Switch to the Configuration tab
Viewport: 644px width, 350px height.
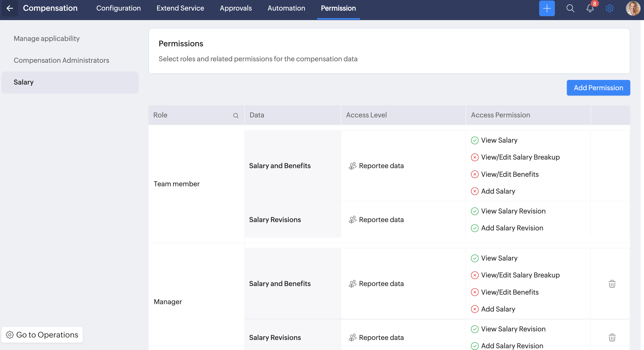tap(119, 8)
